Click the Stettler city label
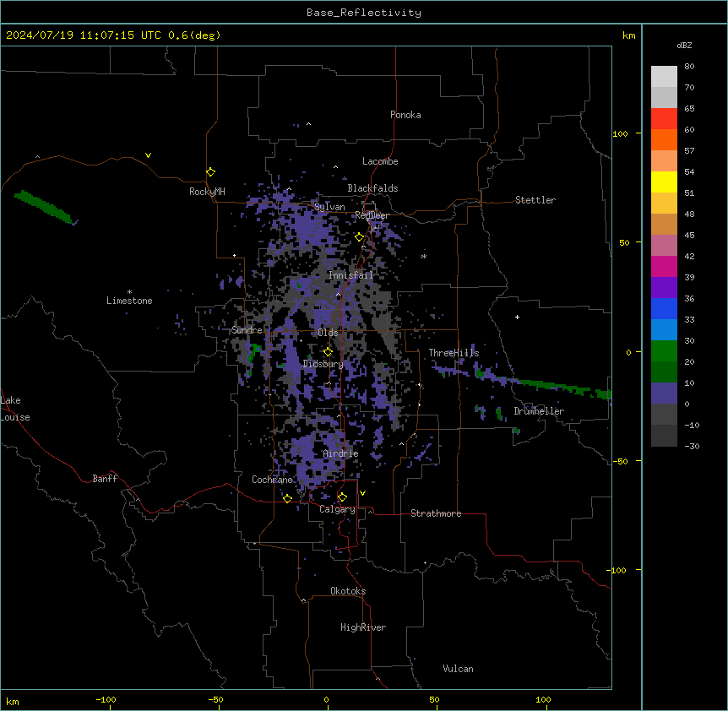 pos(535,200)
